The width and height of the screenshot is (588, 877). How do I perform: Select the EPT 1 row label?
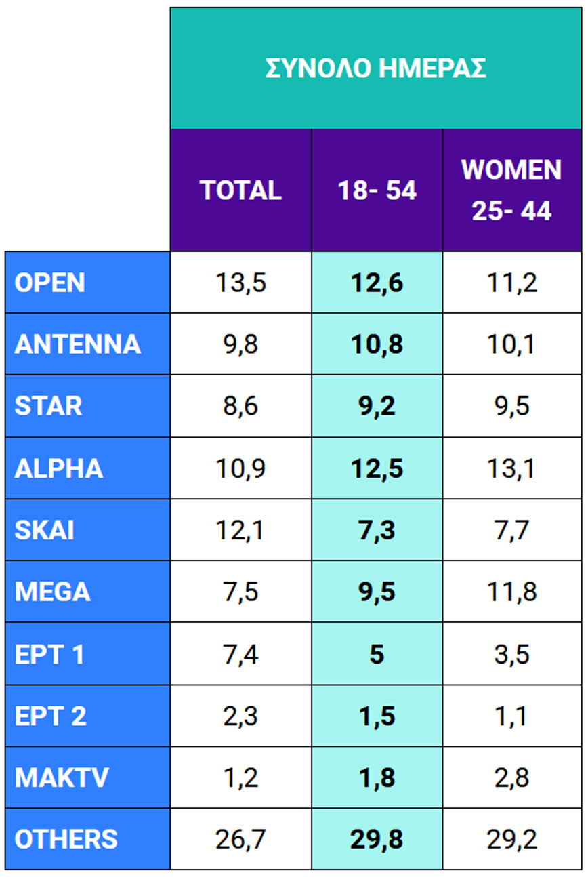coord(49,654)
